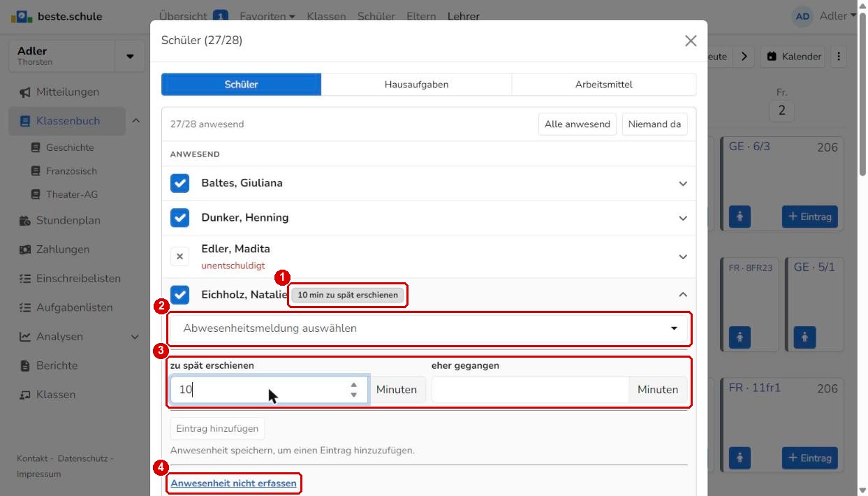
Task: Click the zu spät erschienen minutes field
Action: pos(270,390)
